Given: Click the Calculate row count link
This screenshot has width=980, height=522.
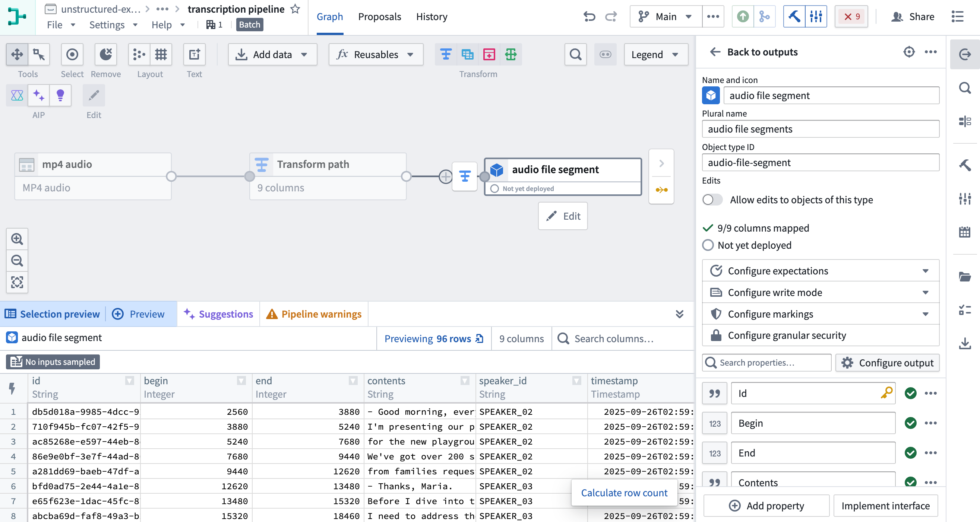Looking at the screenshot, I should click(x=624, y=493).
